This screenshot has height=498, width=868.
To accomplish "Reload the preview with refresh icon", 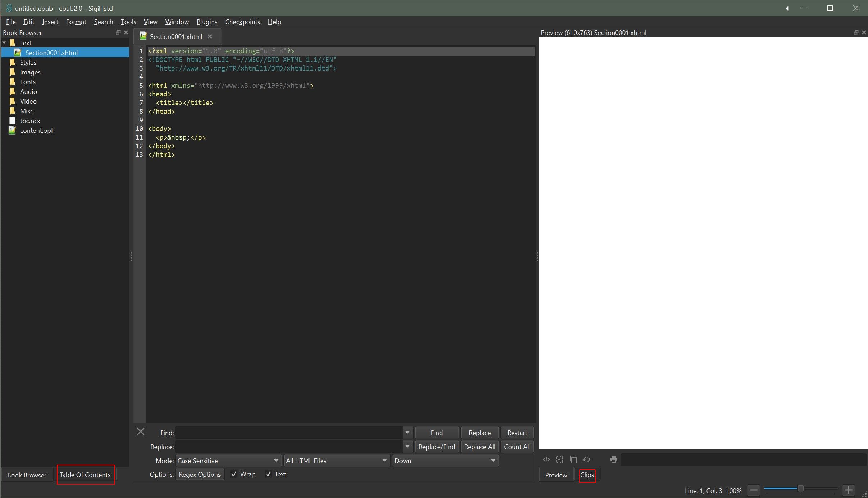I will [x=587, y=459].
